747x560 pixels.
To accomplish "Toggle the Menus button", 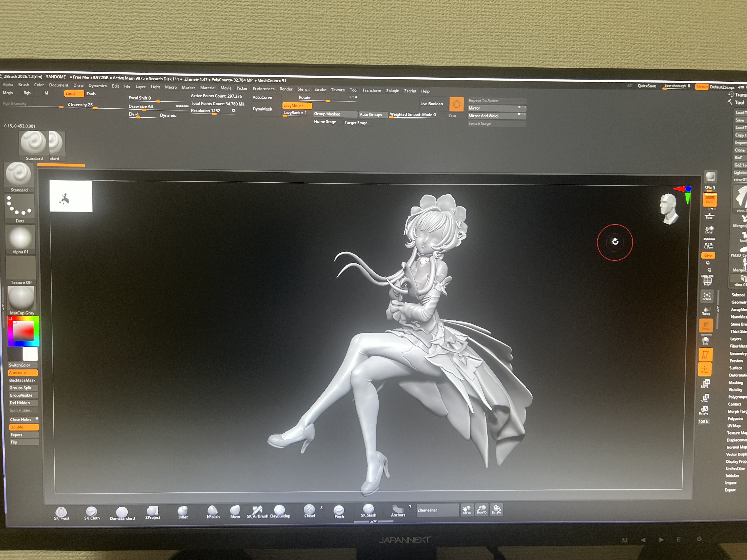I will tap(702, 87).
